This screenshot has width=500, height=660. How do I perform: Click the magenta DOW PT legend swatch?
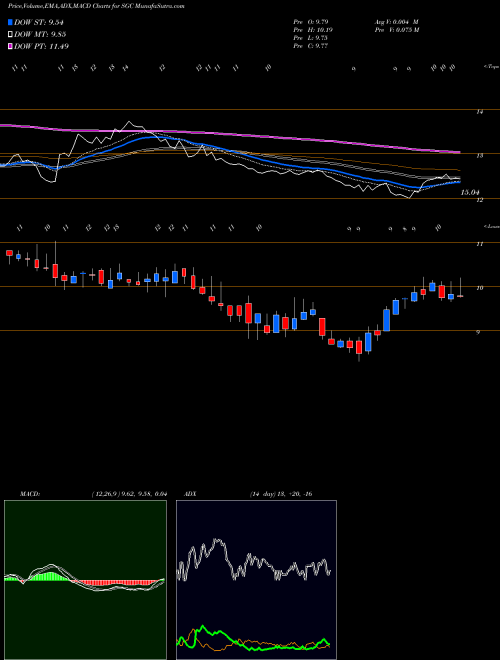point(11,46)
